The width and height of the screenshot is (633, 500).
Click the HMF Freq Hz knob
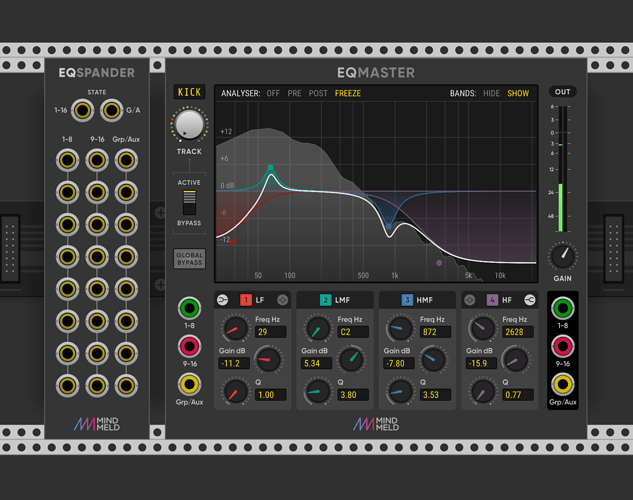pyautogui.click(x=400, y=328)
